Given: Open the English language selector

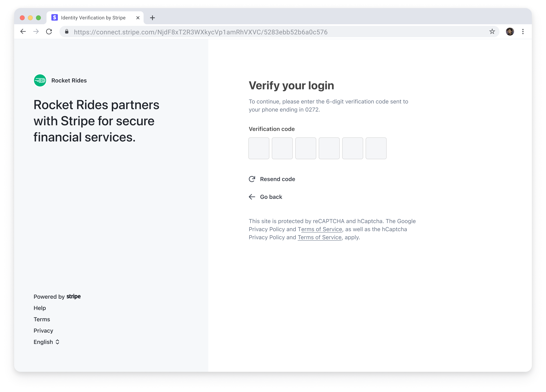Looking at the screenshot, I should click(x=47, y=342).
